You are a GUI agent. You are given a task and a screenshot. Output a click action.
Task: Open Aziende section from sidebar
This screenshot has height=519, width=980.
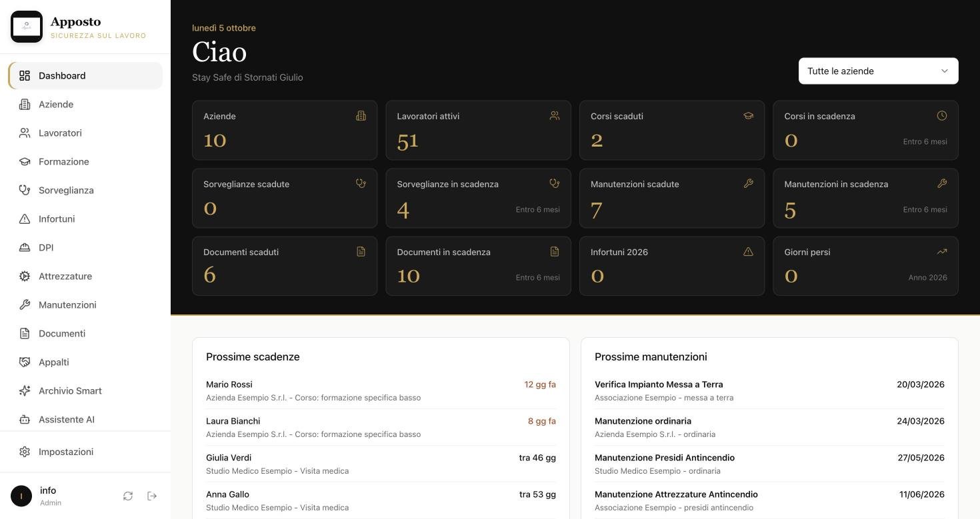click(x=85, y=105)
